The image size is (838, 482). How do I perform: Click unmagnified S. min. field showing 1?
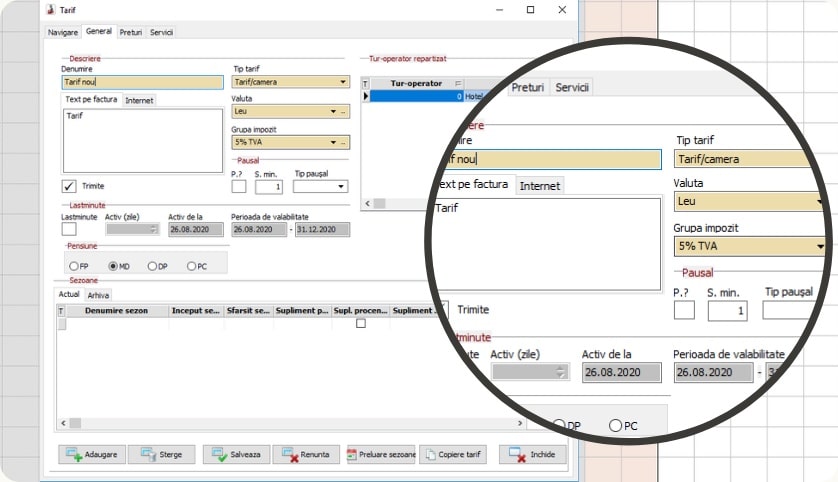269,186
